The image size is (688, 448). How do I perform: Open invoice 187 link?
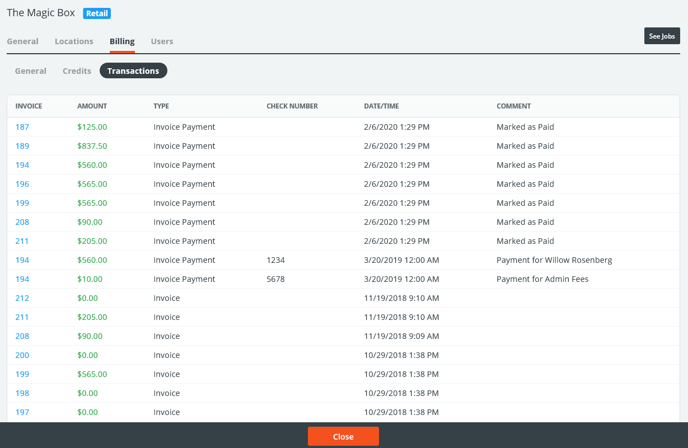pyautogui.click(x=22, y=127)
